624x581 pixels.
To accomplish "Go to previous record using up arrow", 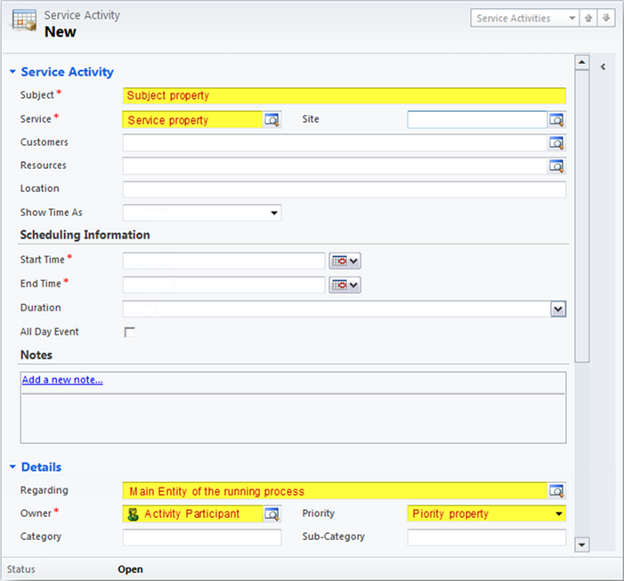I will click(590, 18).
